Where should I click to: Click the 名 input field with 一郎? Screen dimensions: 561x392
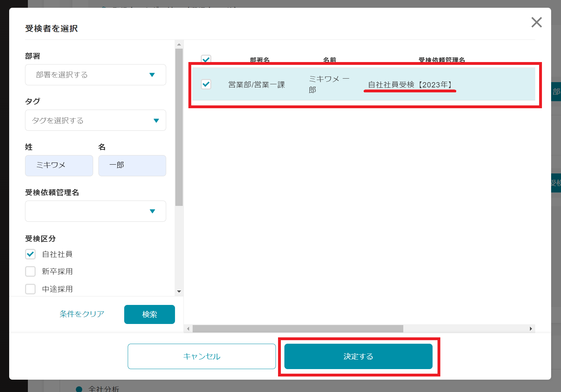[132, 166]
